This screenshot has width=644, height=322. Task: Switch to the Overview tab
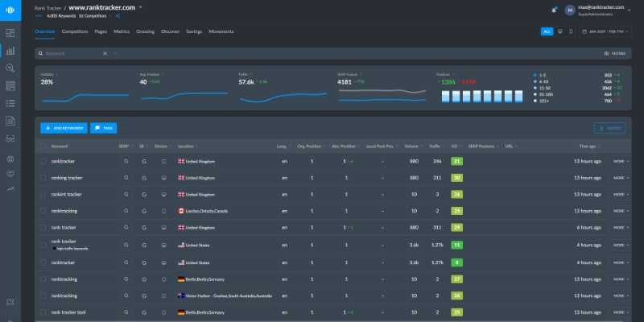(44, 31)
